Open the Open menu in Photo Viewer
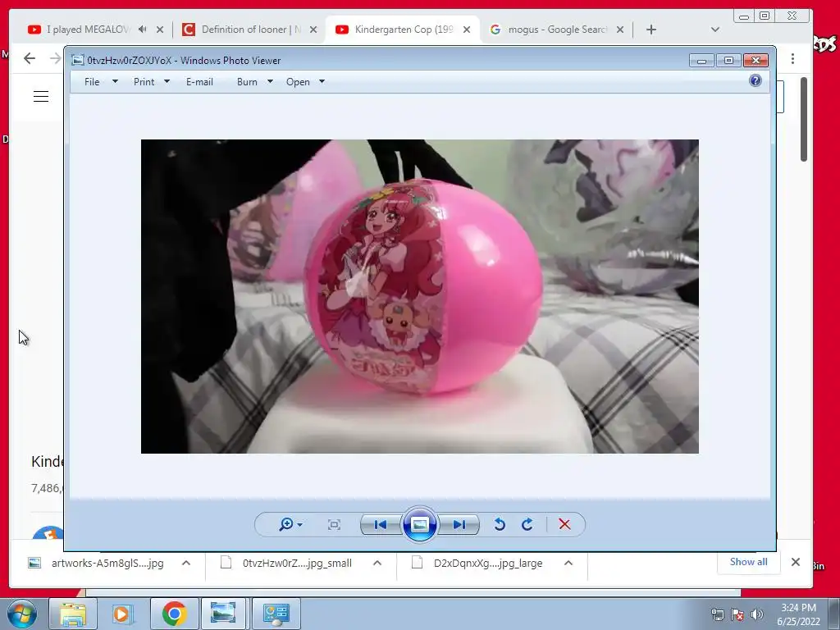 [298, 82]
